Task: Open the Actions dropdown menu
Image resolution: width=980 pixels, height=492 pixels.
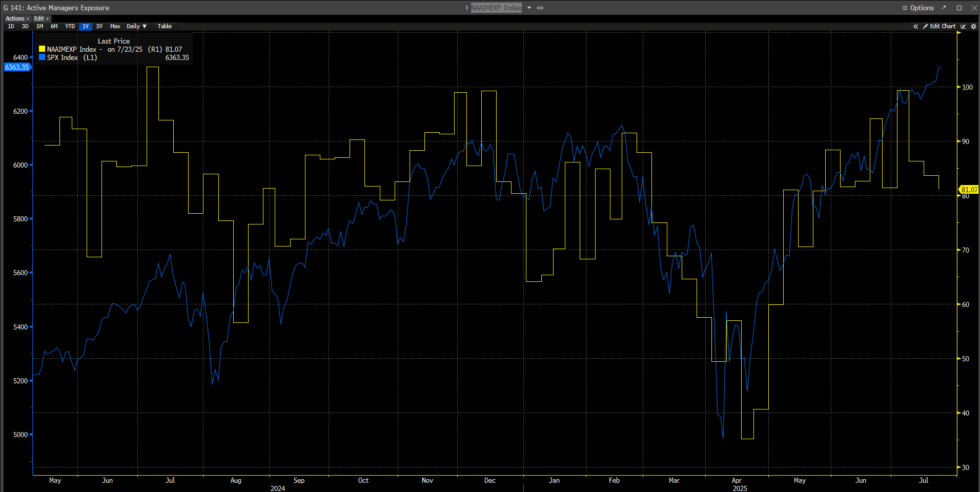Action: [17, 18]
